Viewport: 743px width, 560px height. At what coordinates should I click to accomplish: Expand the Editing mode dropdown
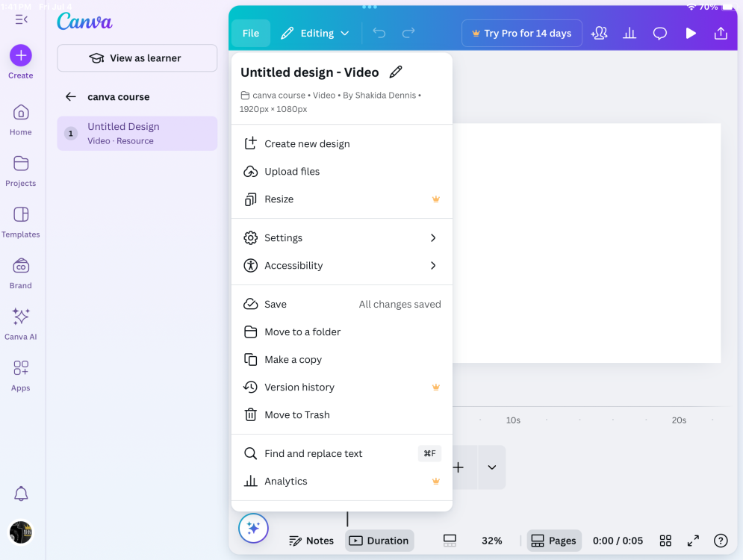[315, 34]
